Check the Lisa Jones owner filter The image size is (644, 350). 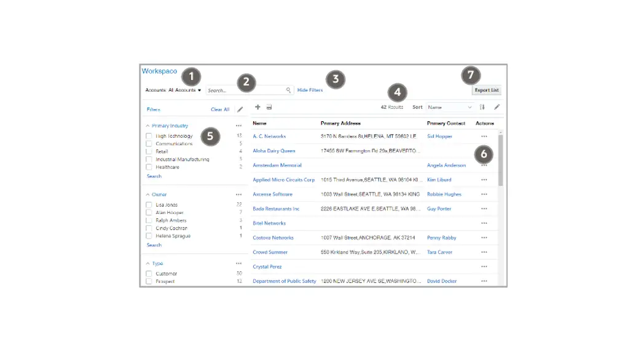tap(149, 205)
